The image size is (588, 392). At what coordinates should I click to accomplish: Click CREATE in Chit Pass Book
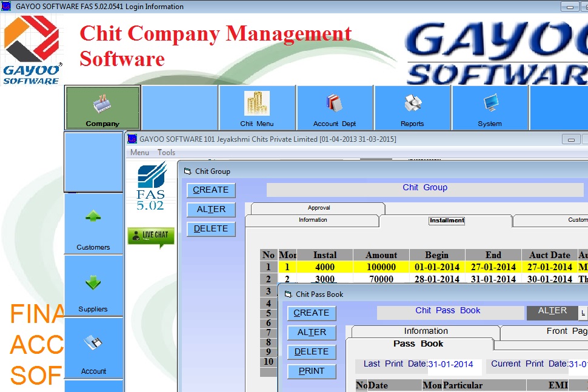point(312,313)
